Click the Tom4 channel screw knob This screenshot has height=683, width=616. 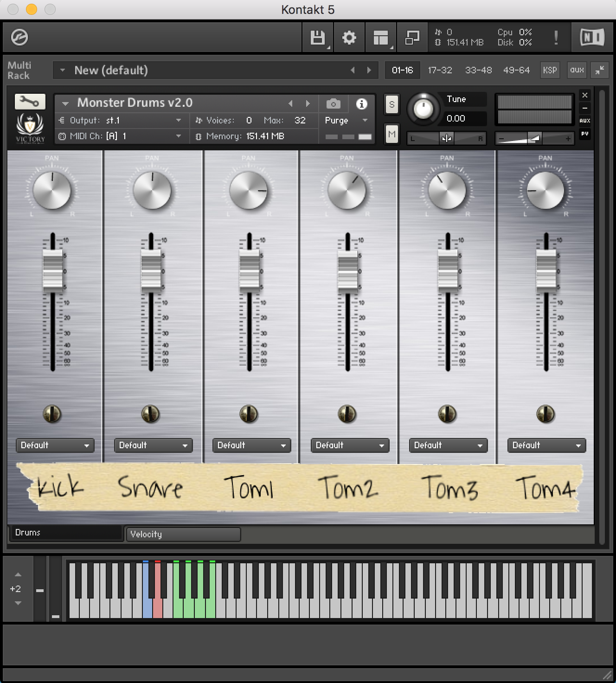(x=545, y=414)
